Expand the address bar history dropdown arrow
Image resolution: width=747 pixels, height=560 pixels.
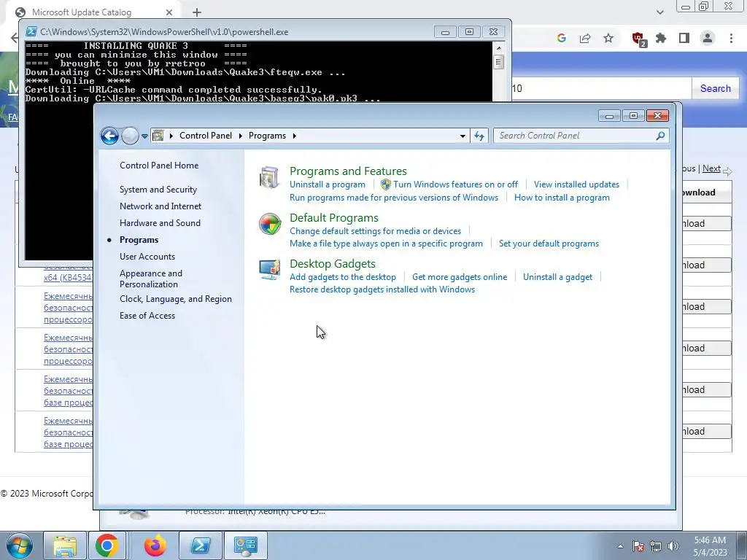[x=462, y=136]
